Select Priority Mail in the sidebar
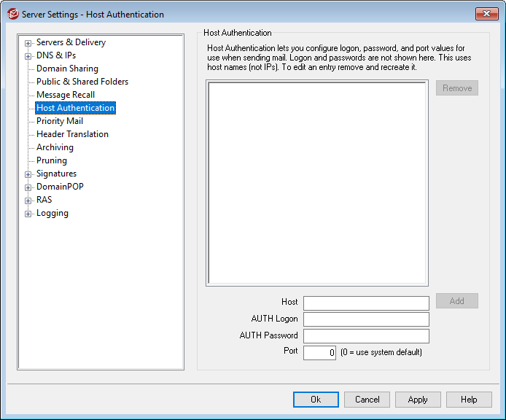 [59, 121]
